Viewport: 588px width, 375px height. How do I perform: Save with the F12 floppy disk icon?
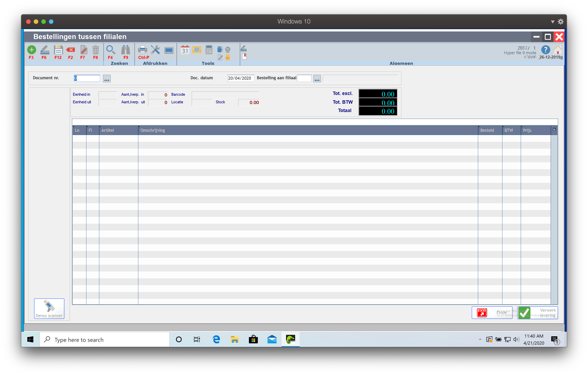point(58,50)
